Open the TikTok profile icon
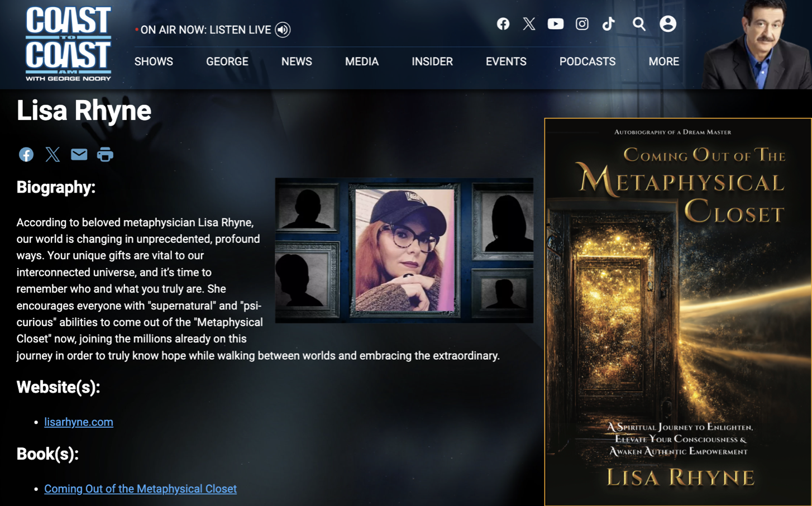 coord(608,24)
